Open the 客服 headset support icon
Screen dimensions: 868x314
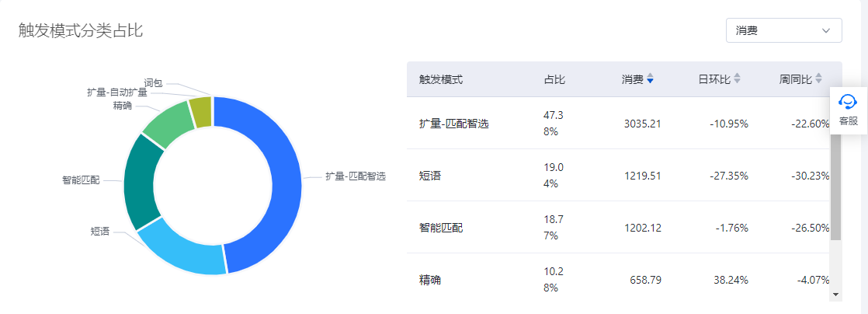click(x=849, y=103)
